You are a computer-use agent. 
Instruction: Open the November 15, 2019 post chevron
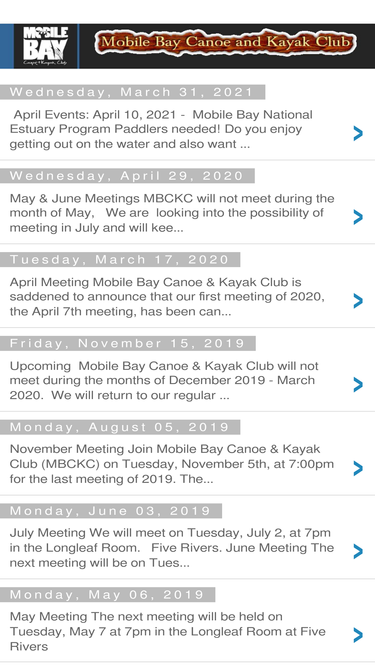tap(358, 385)
